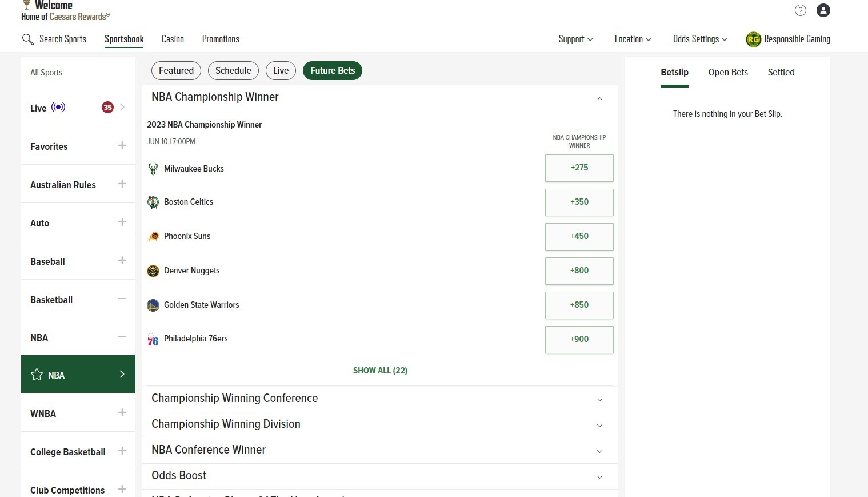Viewport: 868px width, 497px height.
Task: Open the Odds Settings dropdown
Action: point(700,39)
